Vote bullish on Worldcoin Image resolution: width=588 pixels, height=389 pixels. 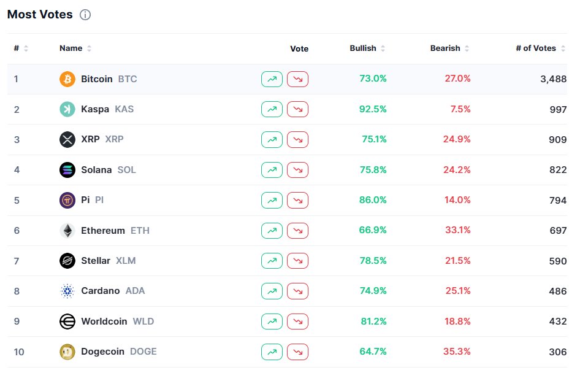[272, 322]
